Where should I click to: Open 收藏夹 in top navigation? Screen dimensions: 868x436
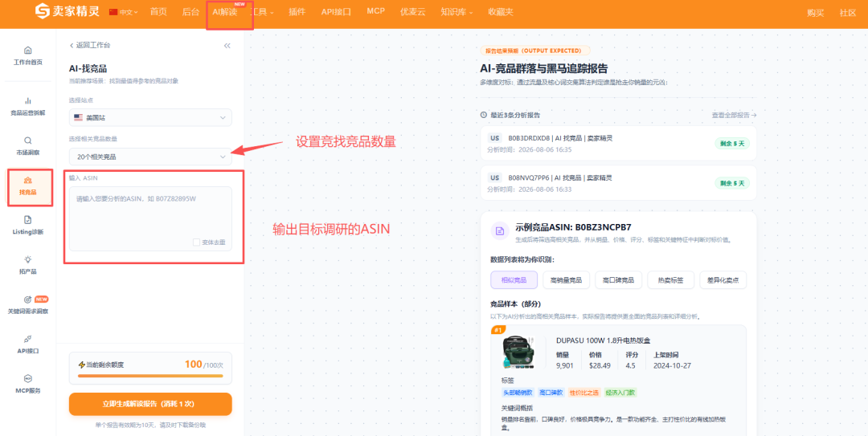501,11
